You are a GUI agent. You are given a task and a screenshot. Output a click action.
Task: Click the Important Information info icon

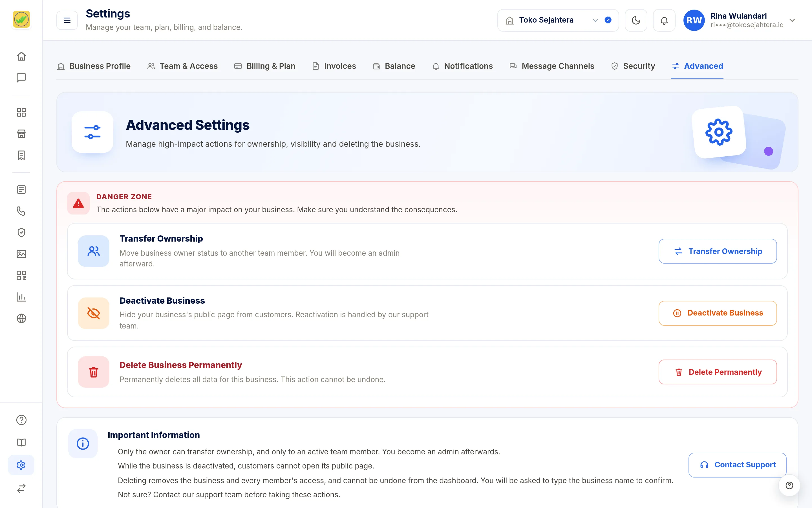click(83, 443)
